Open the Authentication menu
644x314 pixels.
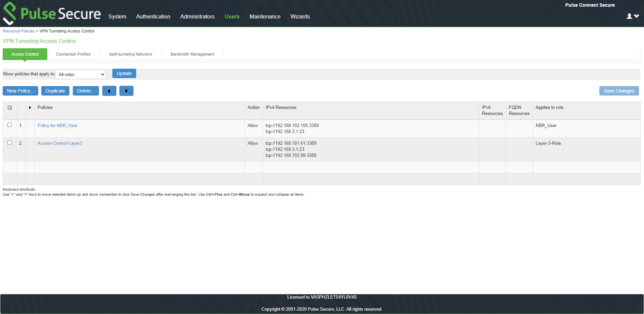(x=153, y=16)
